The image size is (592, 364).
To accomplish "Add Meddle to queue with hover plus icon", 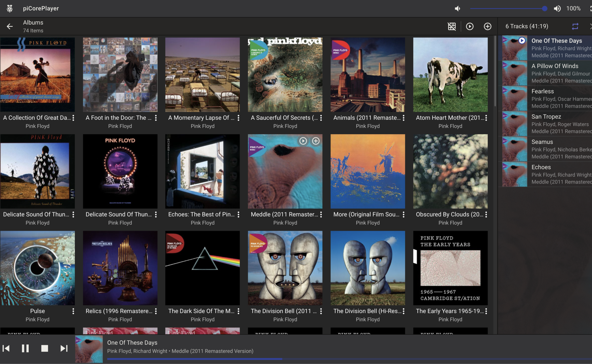I will [x=316, y=141].
